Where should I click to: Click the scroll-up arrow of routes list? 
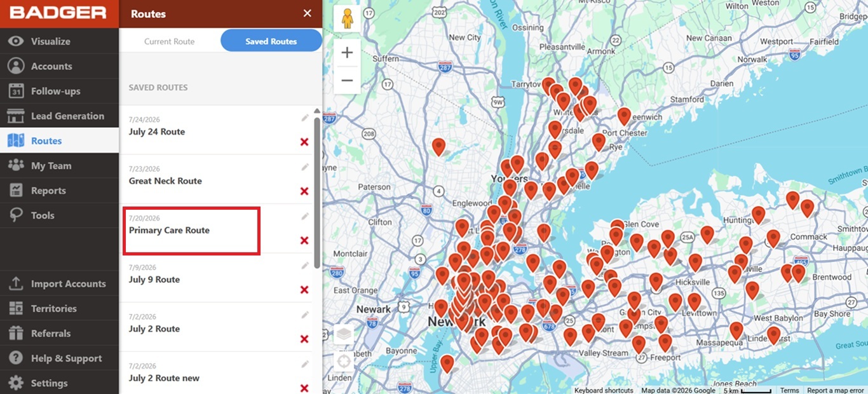(x=317, y=111)
